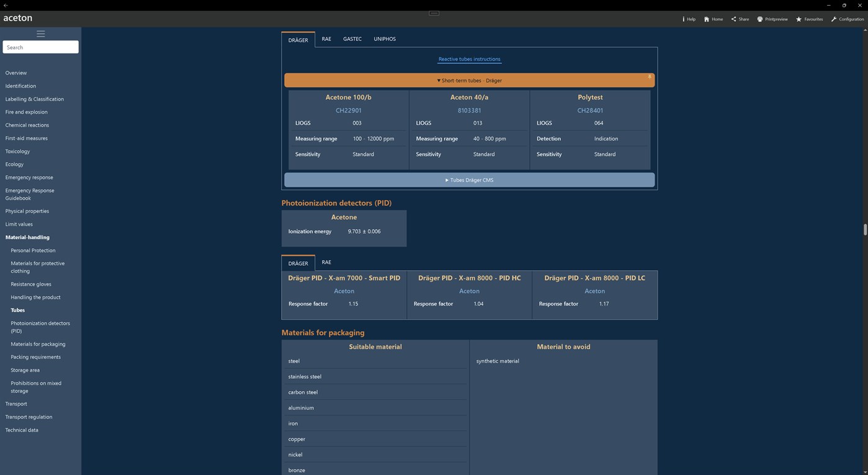Switch to the GASTEC tab
This screenshot has width=868, height=475.
click(352, 38)
